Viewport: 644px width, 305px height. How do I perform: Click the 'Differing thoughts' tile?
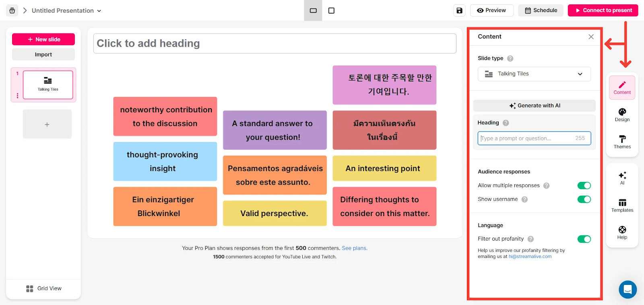384,206
